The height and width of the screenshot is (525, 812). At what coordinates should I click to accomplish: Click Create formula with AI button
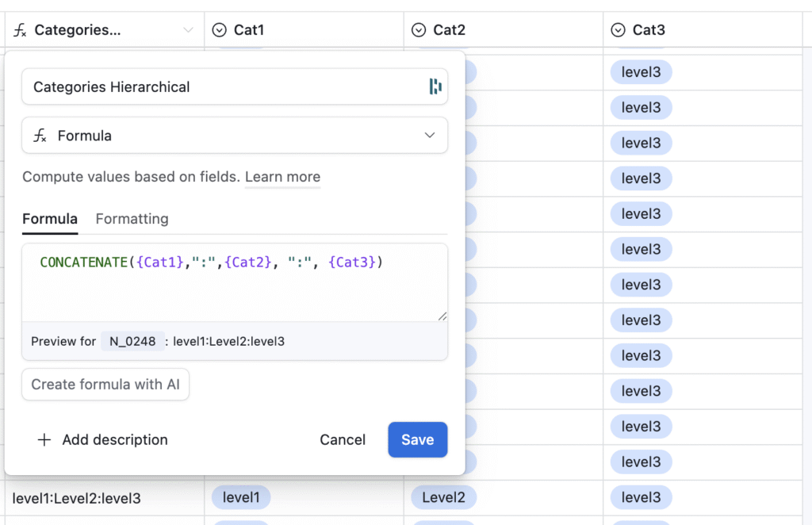point(105,385)
